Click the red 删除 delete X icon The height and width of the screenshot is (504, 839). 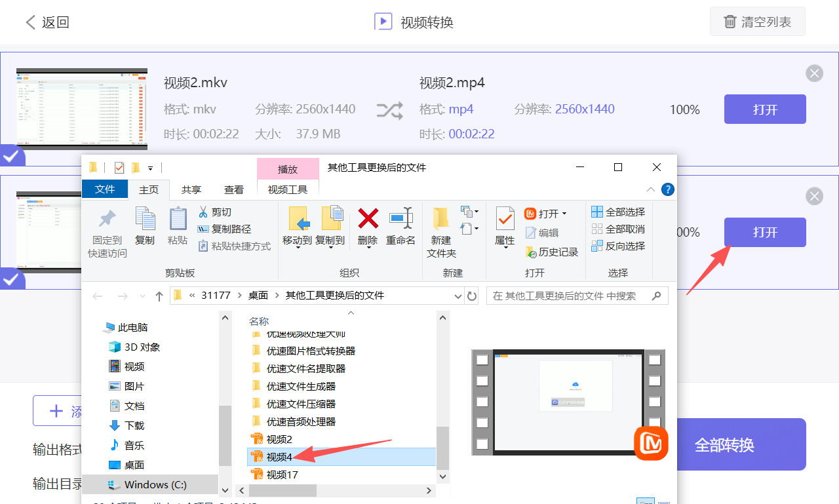pyautogui.click(x=368, y=218)
